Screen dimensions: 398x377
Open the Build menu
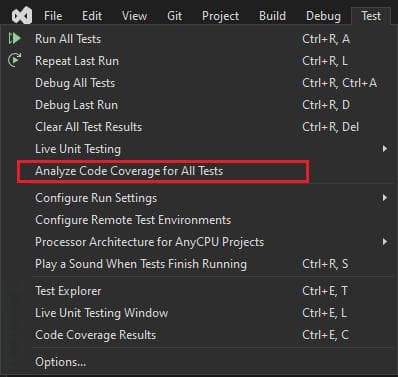coord(272,16)
